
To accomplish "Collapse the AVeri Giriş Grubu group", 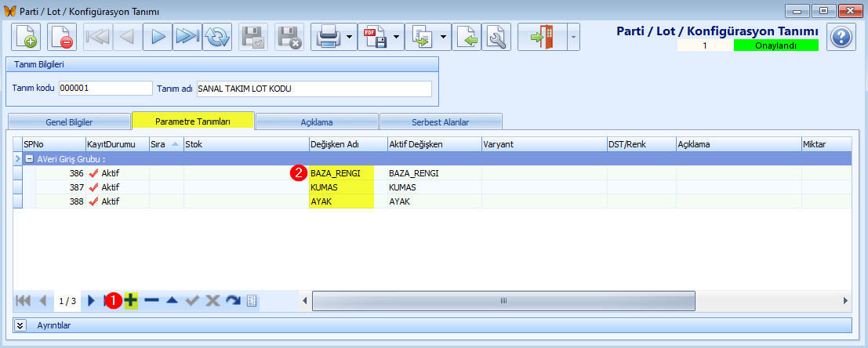I will [x=29, y=158].
